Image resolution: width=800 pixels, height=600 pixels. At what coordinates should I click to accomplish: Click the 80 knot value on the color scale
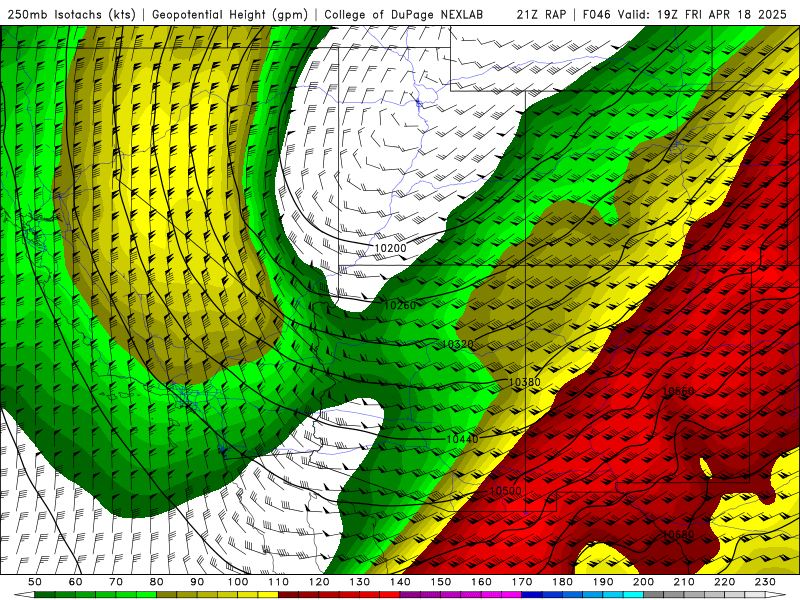point(157,582)
